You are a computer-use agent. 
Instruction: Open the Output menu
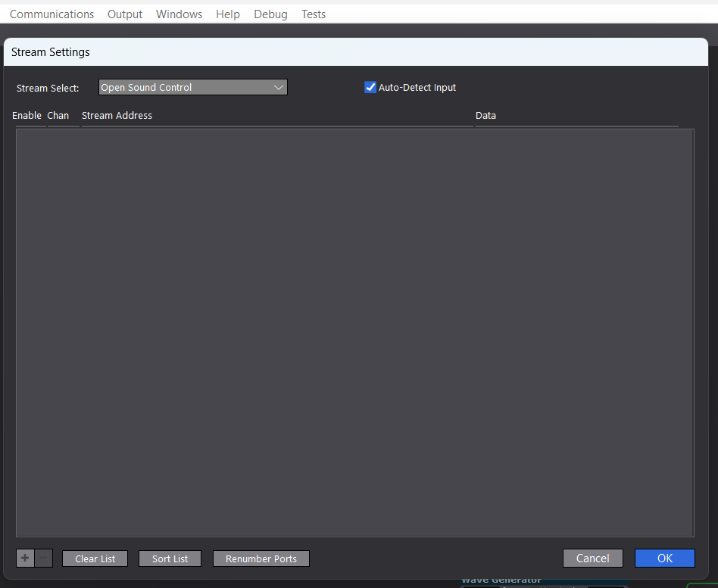click(125, 14)
